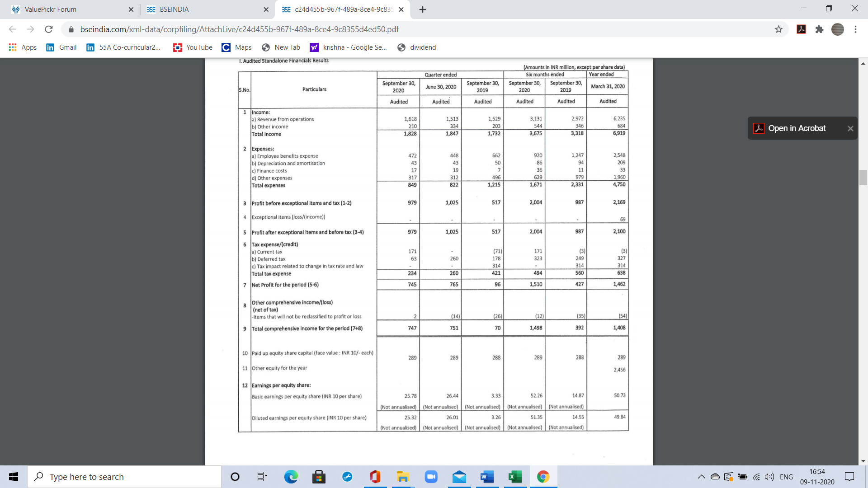Open the Apps shortcut in bookmarks bar
Screen dimensions: 868x488
(23, 47)
